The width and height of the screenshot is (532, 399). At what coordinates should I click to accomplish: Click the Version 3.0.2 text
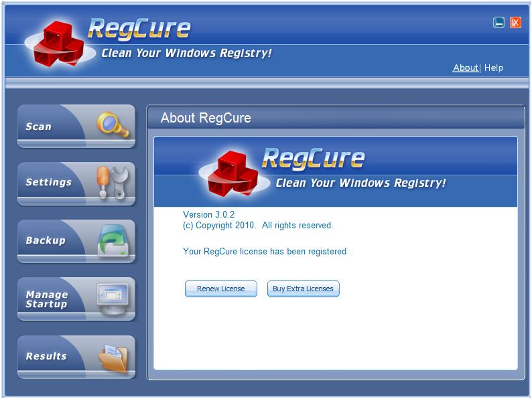pos(208,214)
